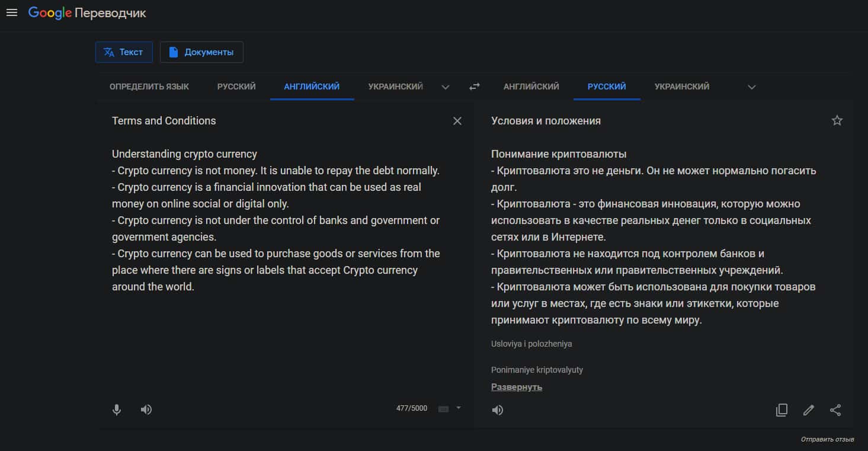The height and width of the screenshot is (451, 868).
Task: Open the hamburger main menu
Action: coord(12,12)
